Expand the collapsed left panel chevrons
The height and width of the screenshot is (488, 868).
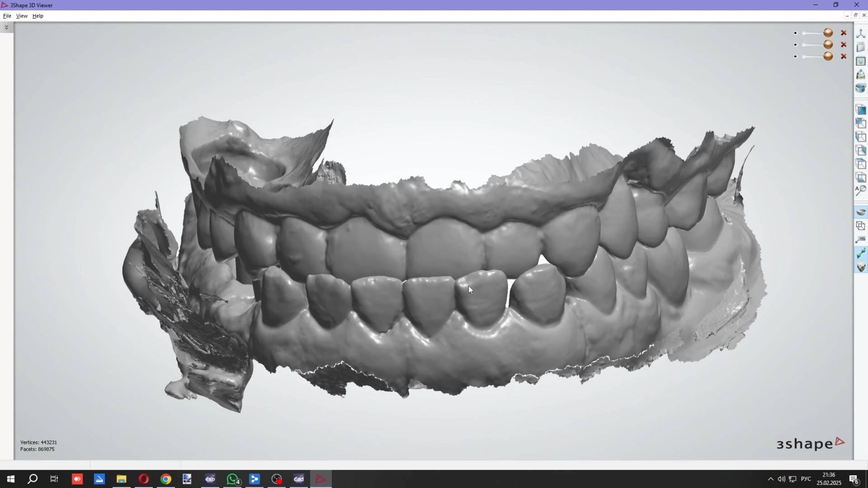(x=6, y=28)
